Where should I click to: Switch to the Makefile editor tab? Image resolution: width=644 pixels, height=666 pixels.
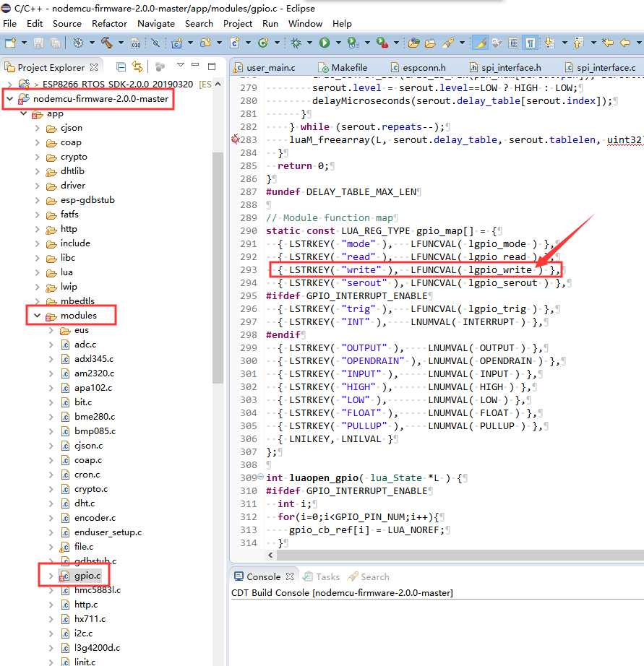[x=348, y=67]
